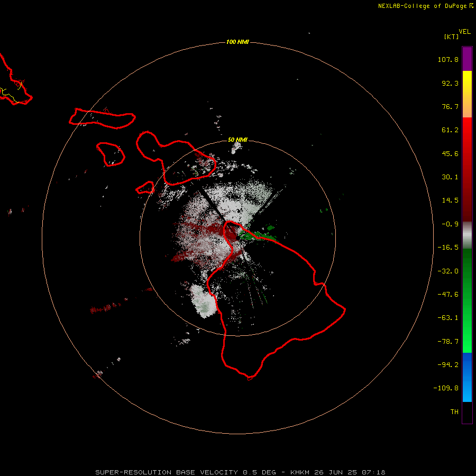Click the 14.5 velocity scale value
Viewport: 476px width, 476px height.
(450, 200)
